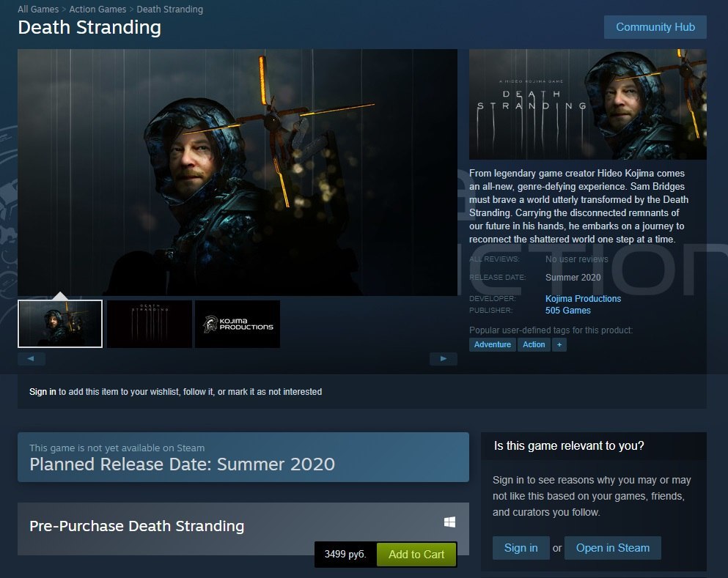Viewport: 728px width, 578px height.
Task: Select the Death Stranding logo thumbnail
Action: [x=149, y=324]
